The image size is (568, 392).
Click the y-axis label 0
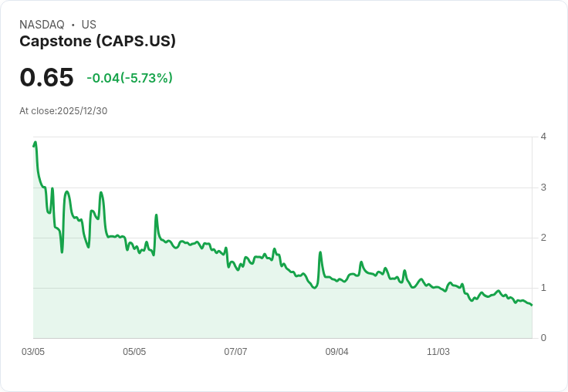pos(544,338)
